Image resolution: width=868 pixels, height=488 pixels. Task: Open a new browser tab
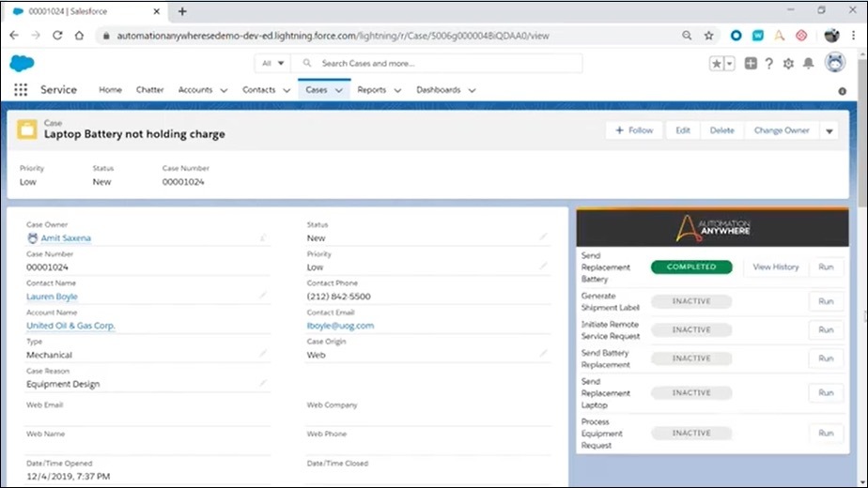point(182,11)
